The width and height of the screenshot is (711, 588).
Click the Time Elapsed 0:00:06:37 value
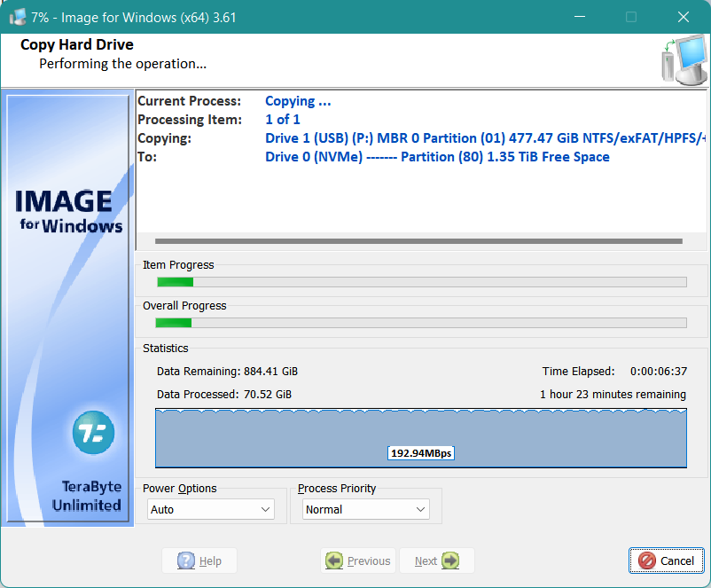659,371
